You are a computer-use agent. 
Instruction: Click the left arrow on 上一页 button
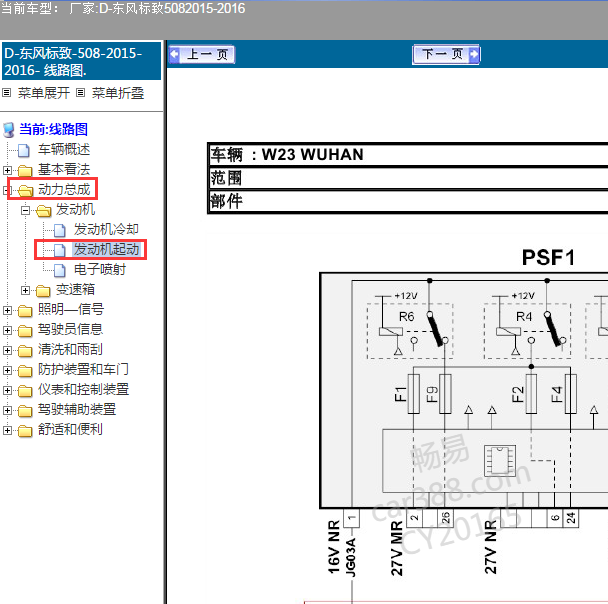click(x=174, y=54)
